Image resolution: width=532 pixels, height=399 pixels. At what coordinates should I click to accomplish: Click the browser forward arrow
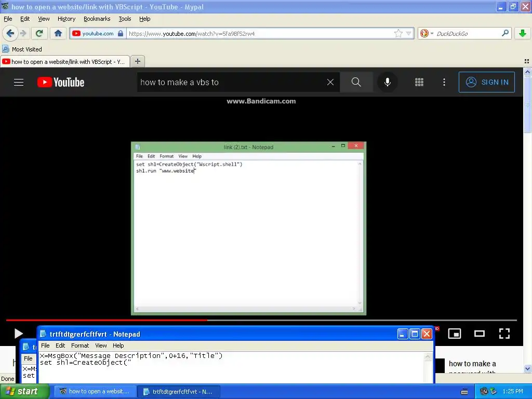pyautogui.click(x=23, y=33)
